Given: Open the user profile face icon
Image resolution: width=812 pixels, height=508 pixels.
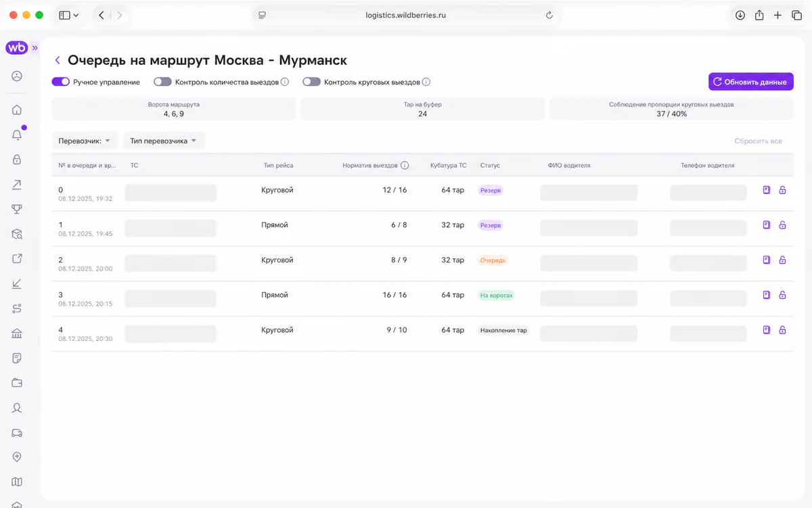Looking at the screenshot, I should tap(17, 76).
